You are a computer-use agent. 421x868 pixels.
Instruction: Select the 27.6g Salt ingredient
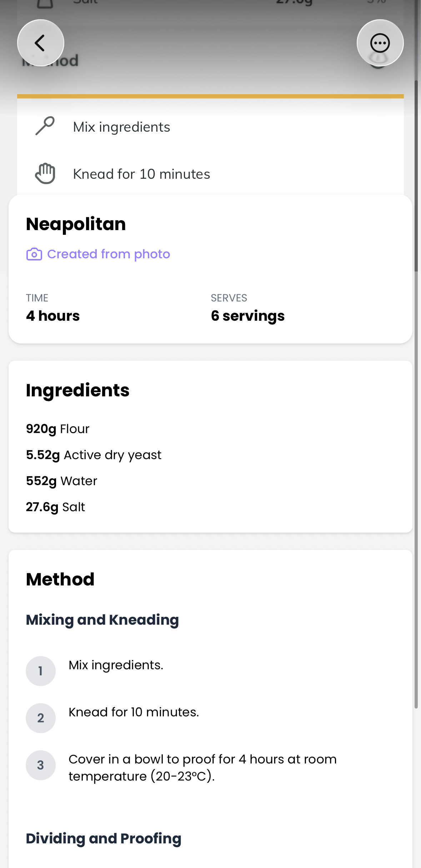tap(56, 507)
